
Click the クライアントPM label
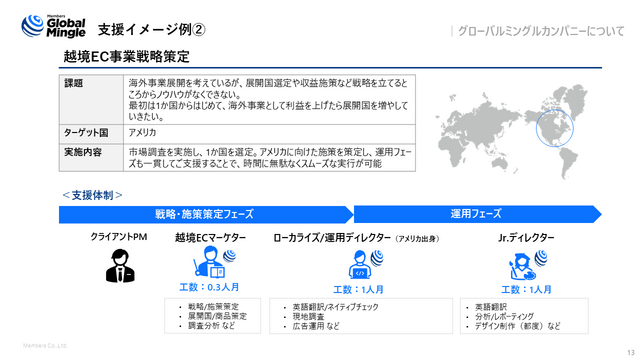[x=119, y=237]
